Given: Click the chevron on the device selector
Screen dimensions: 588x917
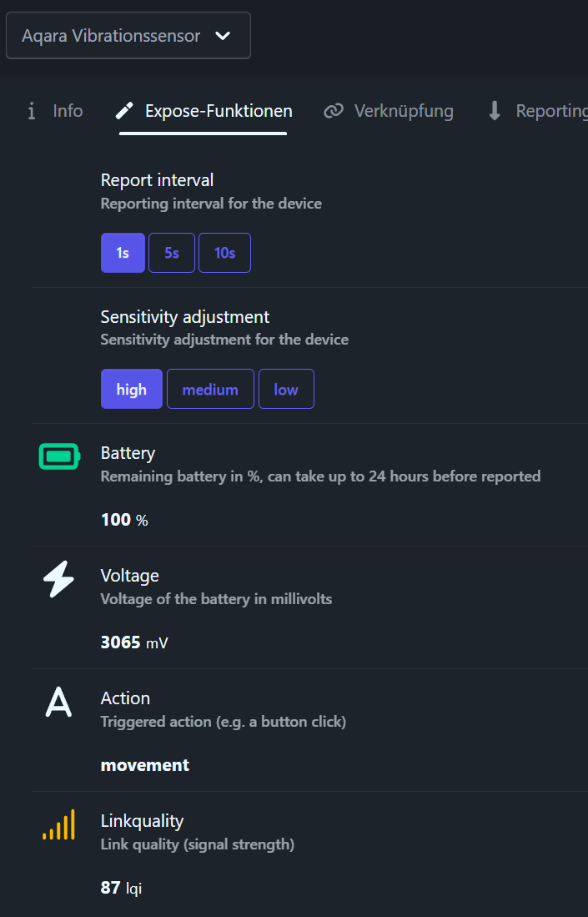Looking at the screenshot, I should click(x=222, y=36).
